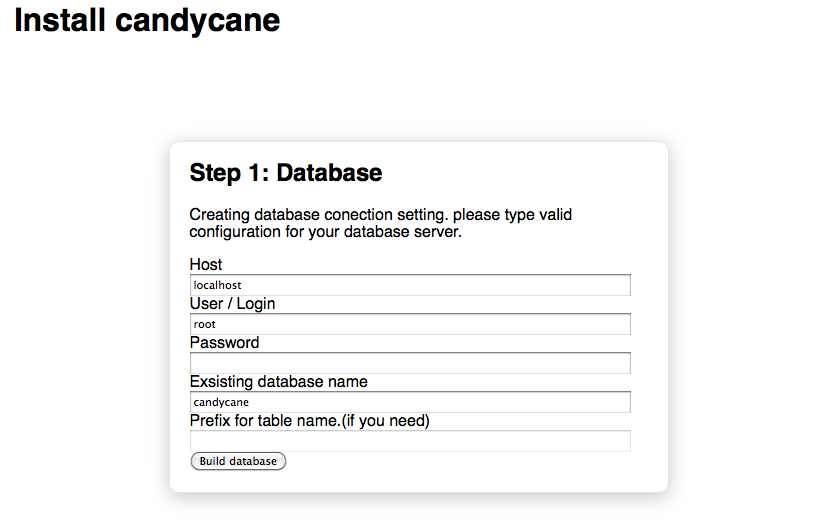Click the Host field containing localhost
837x526 pixels.
[410, 285]
